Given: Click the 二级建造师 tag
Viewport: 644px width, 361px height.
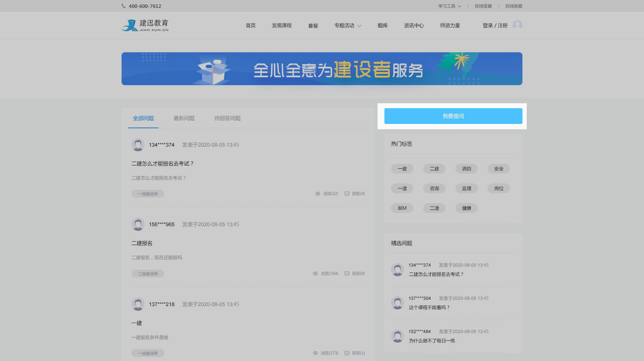Looking at the screenshot, I should (x=148, y=274).
